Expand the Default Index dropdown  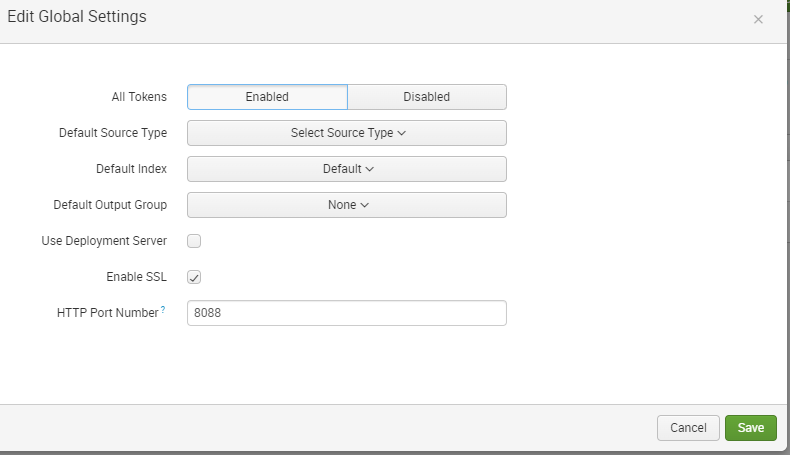click(347, 169)
